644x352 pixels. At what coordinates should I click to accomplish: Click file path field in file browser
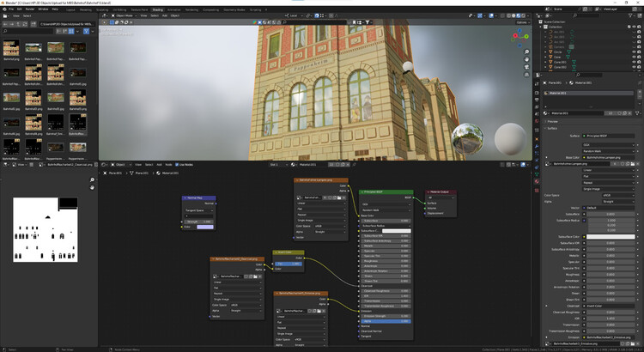click(67, 24)
